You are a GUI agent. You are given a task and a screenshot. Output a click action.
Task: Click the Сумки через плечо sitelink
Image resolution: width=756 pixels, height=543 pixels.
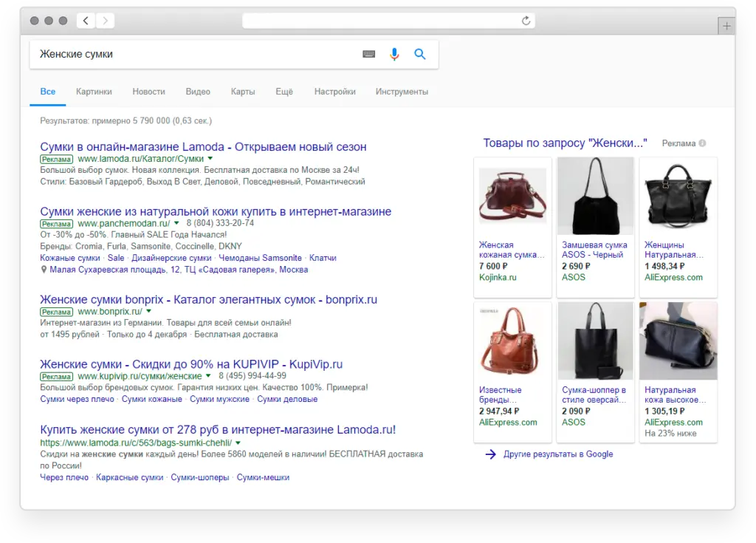tap(77, 399)
